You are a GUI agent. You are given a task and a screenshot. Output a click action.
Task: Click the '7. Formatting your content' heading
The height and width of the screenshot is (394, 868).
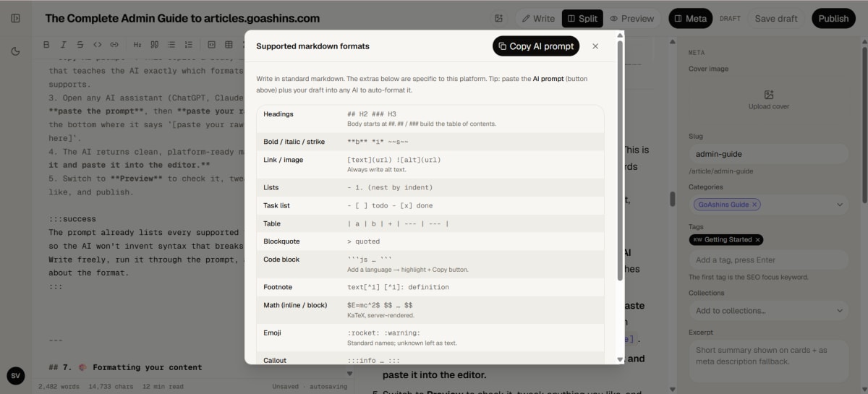tap(125, 367)
